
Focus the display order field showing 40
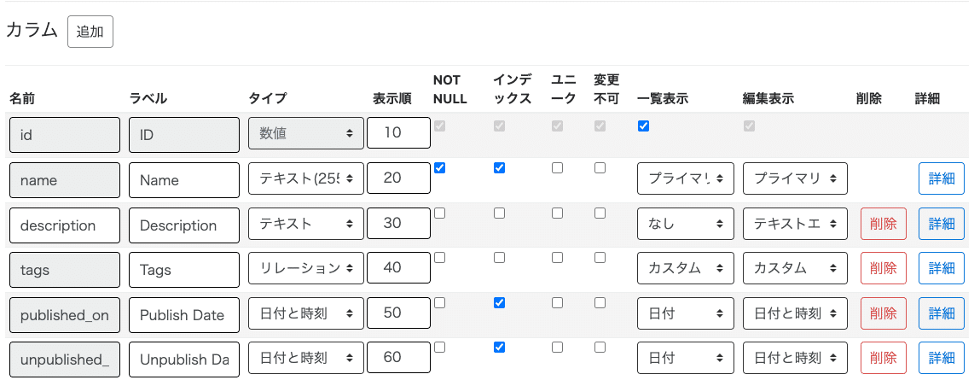tap(398, 269)
